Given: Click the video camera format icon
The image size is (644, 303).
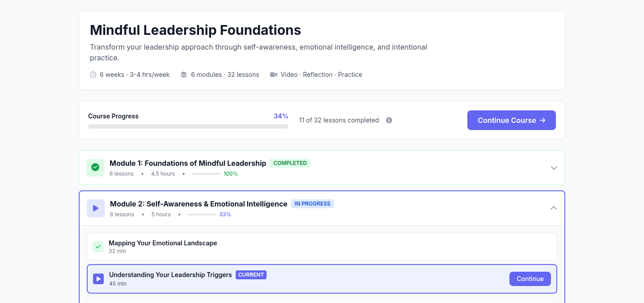Looking at the screenshot, I should 274,75.
